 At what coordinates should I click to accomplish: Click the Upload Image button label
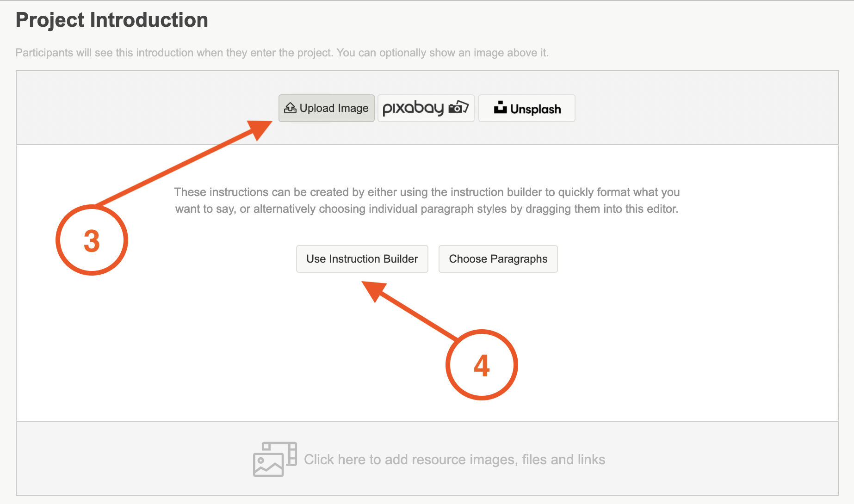tap(334, 108)
